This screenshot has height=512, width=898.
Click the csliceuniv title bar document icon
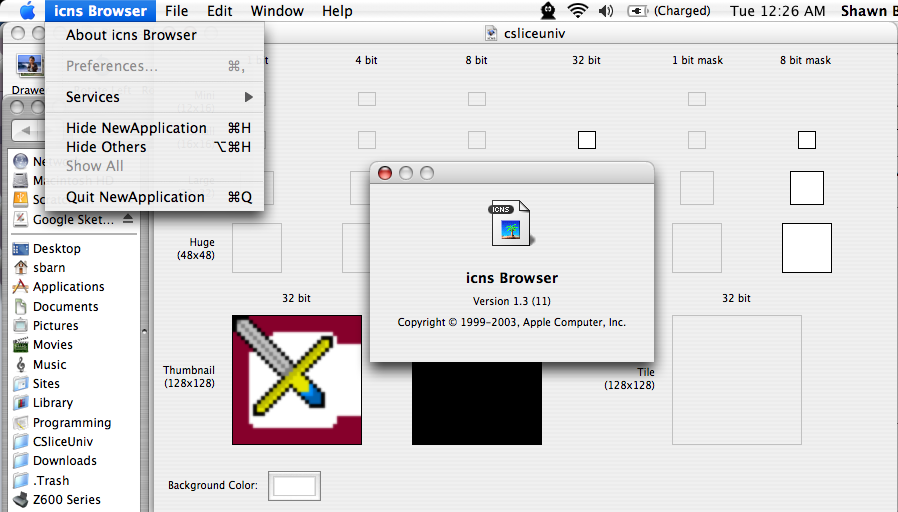click(x=491, y=33)
